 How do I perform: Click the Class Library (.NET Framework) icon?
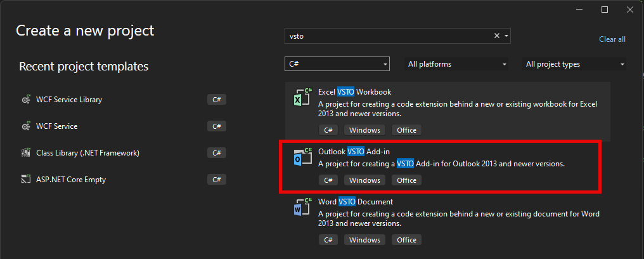[26, 153]
